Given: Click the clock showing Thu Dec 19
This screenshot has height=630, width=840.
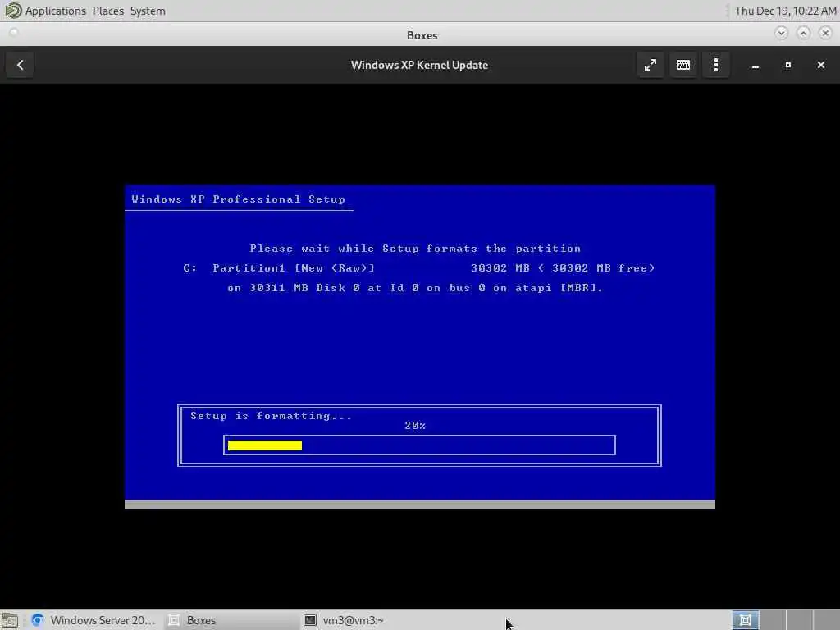Looking at the screenshot, I should (x=785, y=11).
